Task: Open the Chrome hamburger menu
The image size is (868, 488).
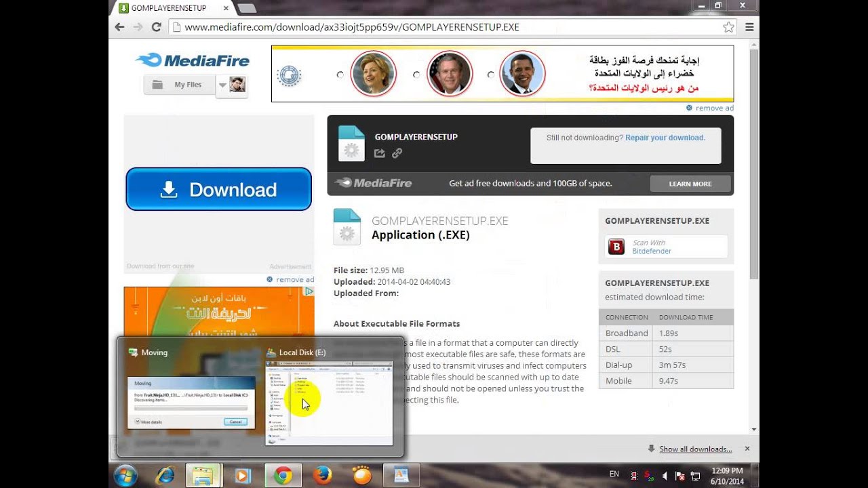Action: point(749,27)
